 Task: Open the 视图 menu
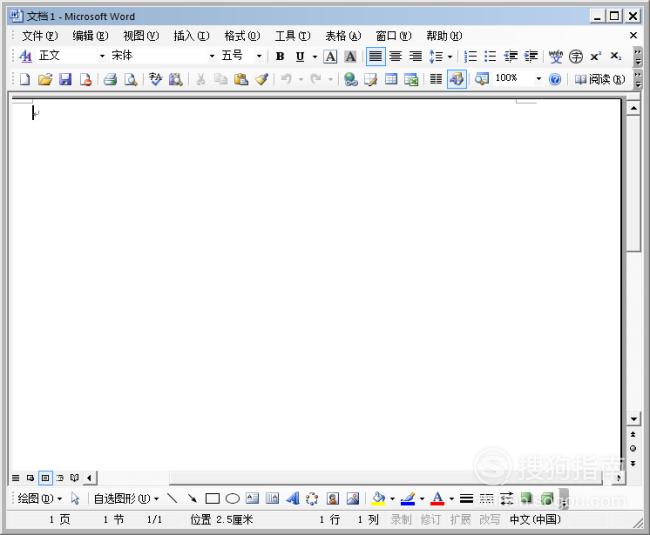pyautogui.click(x=141, y=36)
